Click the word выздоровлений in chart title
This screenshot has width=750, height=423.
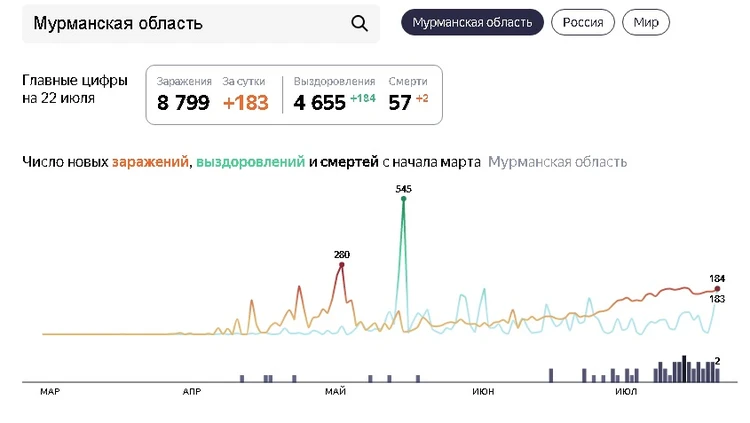click(x=250, y=162)
